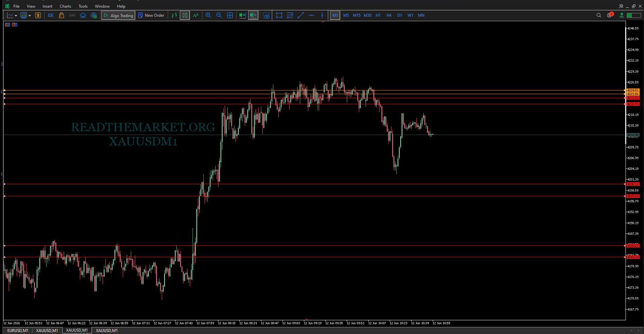Click the 12 Jun 10:55 time label
Viewport: 644px width, 334px height.
tap(441, 323)
